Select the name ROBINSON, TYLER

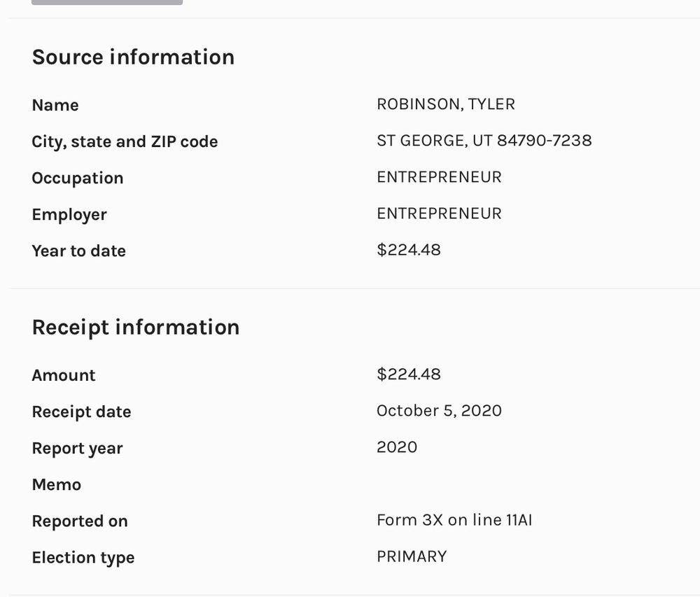pyautogui.click(x=445, y=104)
